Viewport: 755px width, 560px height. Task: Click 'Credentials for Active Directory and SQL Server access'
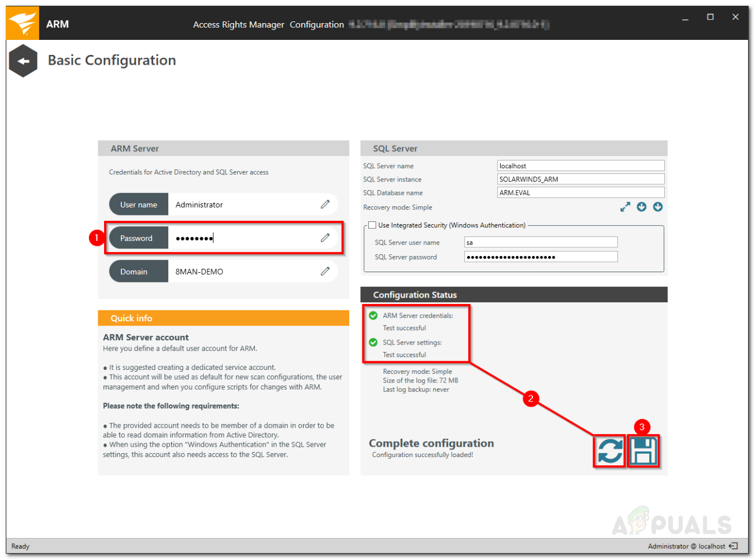(x=189, y=172)
